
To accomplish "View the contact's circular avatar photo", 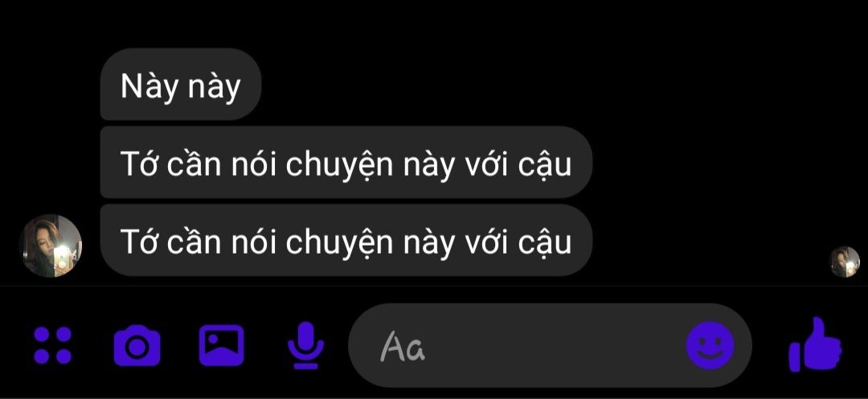I will click(x=51, y=246).
